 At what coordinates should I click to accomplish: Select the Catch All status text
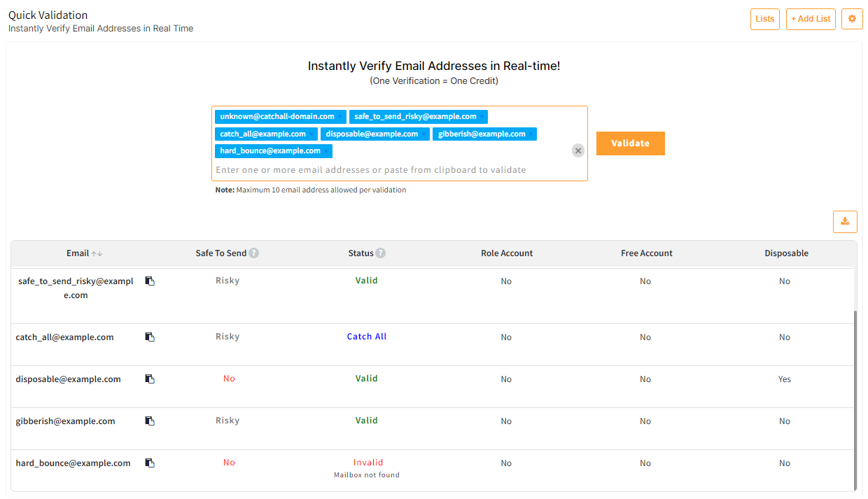pos(367,337)
